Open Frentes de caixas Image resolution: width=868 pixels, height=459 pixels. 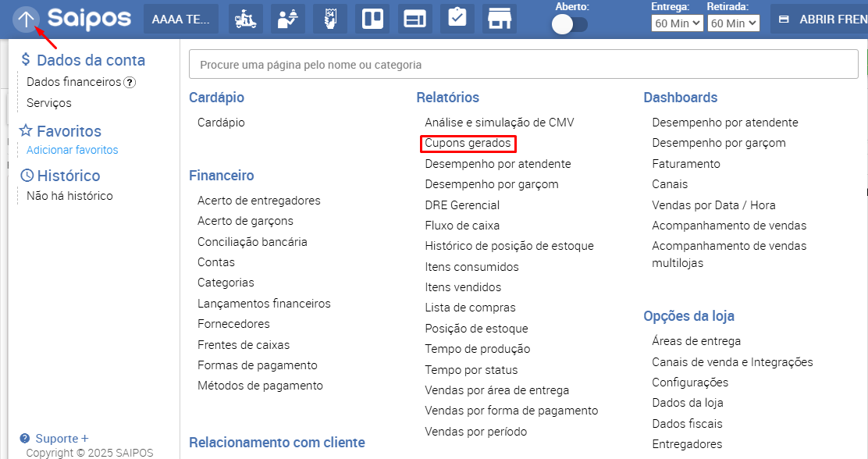click(244, 345)
